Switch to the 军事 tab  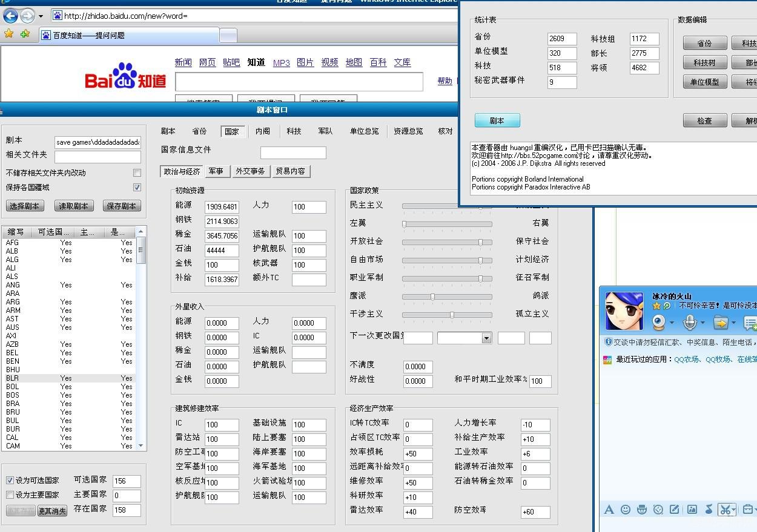pyautogui.click(x=216, y=171)
